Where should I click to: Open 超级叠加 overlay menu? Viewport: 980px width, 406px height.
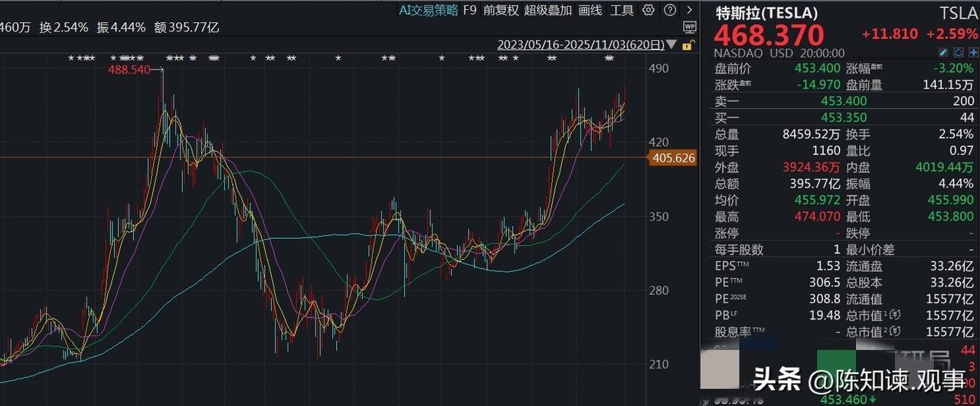(x=547, y=10)
